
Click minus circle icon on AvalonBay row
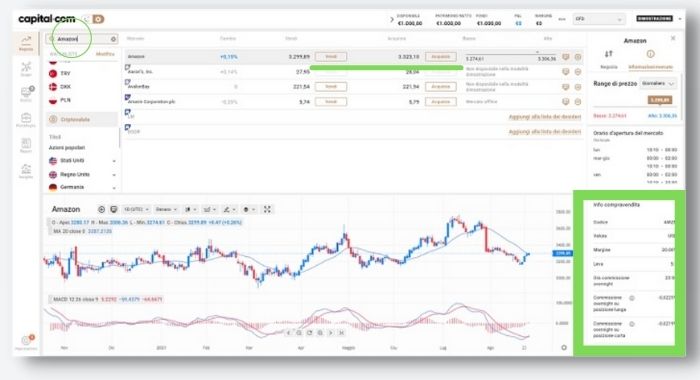(578, 87)
